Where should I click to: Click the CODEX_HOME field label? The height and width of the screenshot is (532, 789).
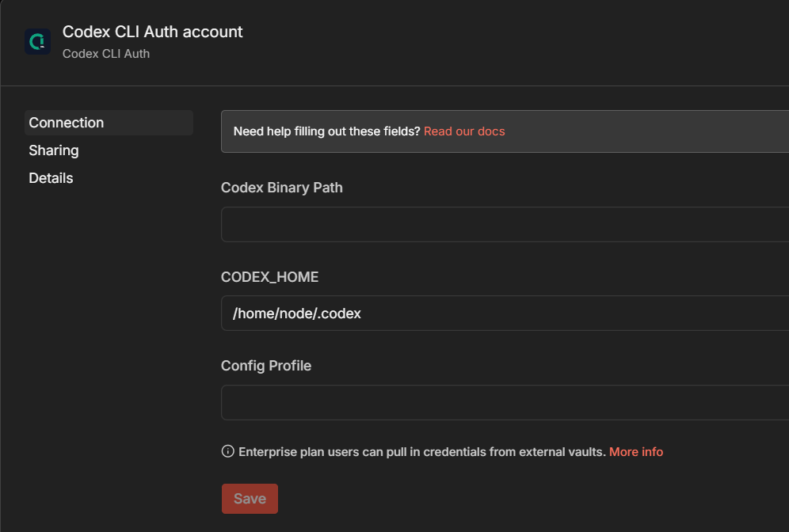269,276
